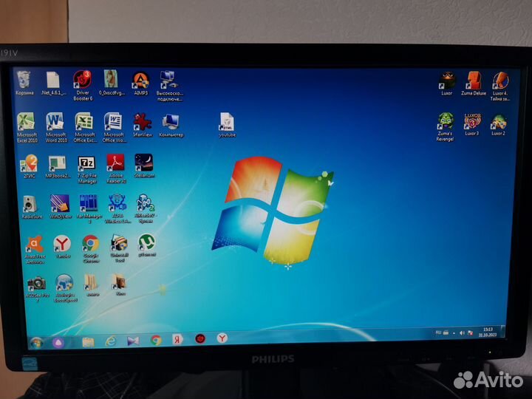Launch the Yandex browser desktop shortcut
The image size is (532, 399).
pyautogui.click(x=63, y=247)
